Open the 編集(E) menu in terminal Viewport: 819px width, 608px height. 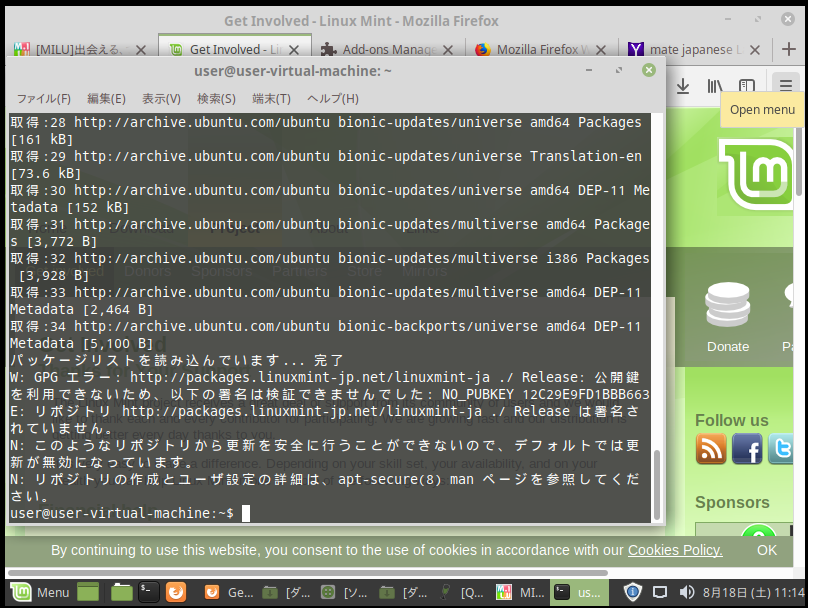tap(106, 98)
